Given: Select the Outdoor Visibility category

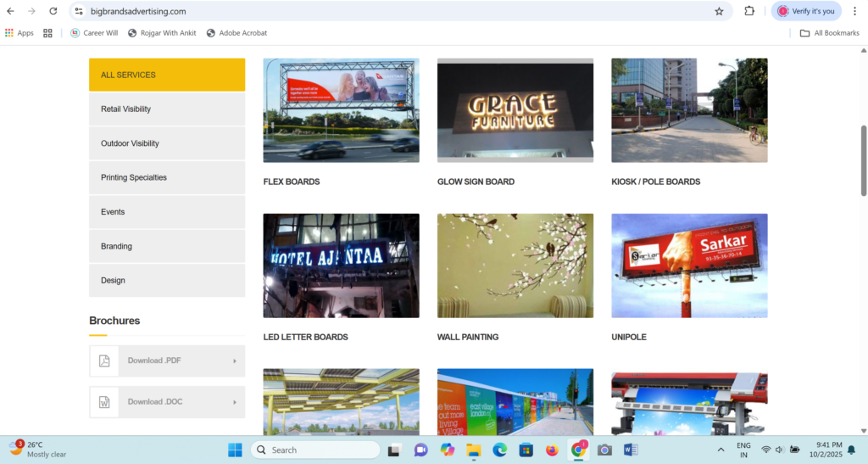Looking at the screenshot, I should pos(167,143).
